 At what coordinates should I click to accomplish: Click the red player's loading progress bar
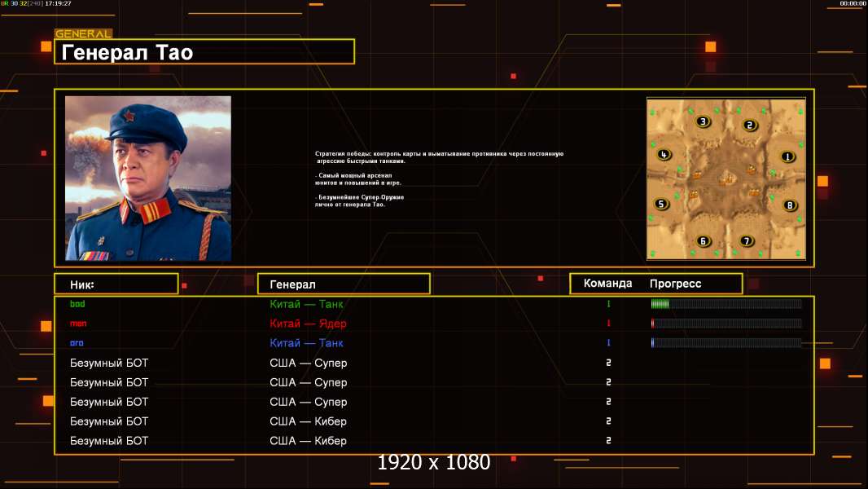pos(726,323)
